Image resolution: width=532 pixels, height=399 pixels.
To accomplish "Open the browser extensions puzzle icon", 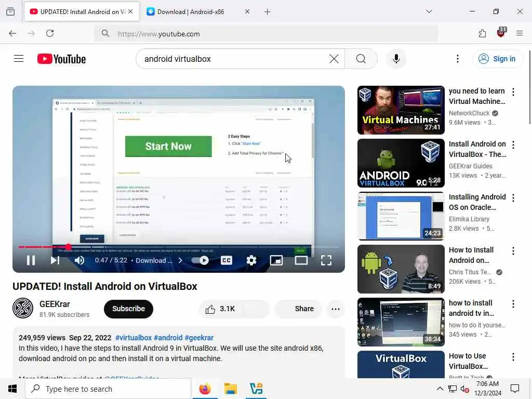I will pyautogui.click(x=482, y=33).
